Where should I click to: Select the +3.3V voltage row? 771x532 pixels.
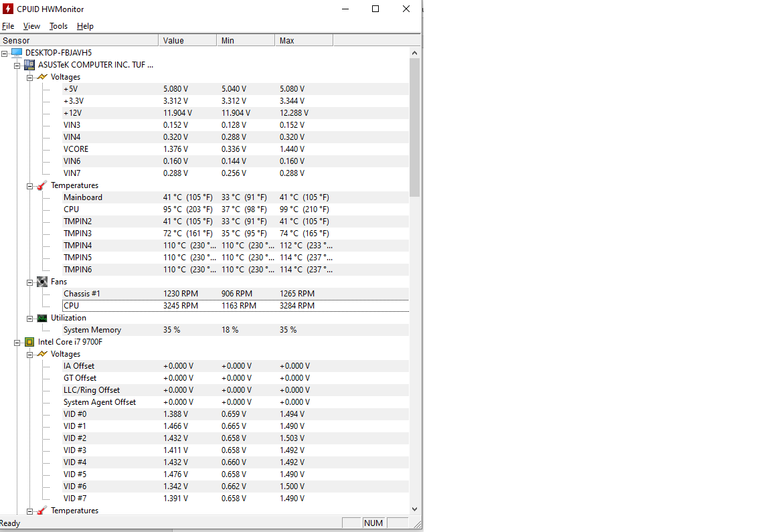tap(235, 101)
